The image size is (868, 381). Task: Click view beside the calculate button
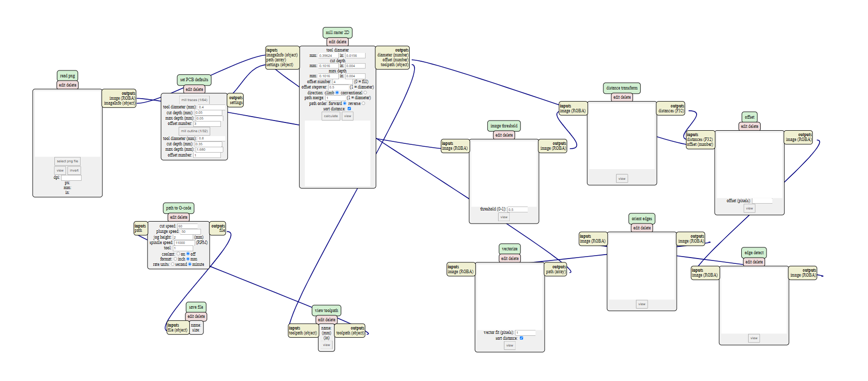coord(348,116)
